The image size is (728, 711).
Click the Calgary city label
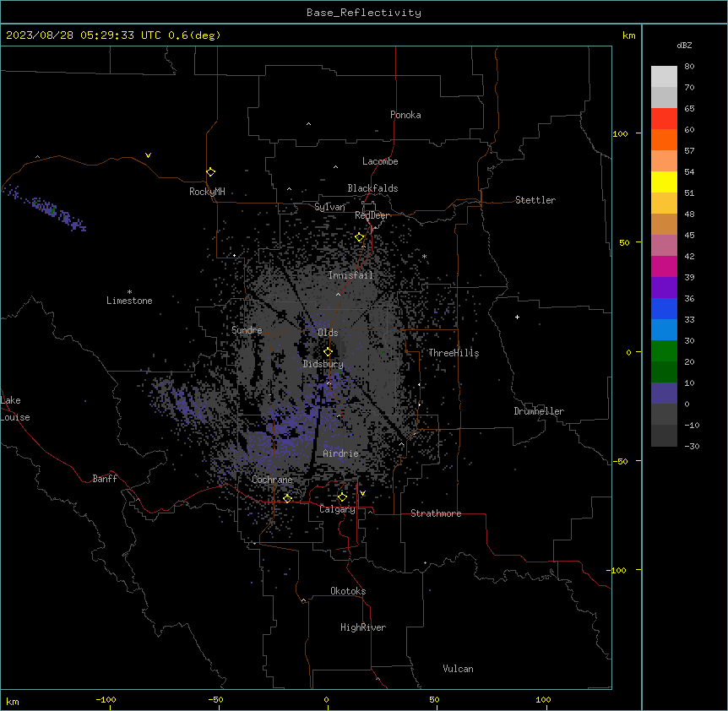(337, 509)
